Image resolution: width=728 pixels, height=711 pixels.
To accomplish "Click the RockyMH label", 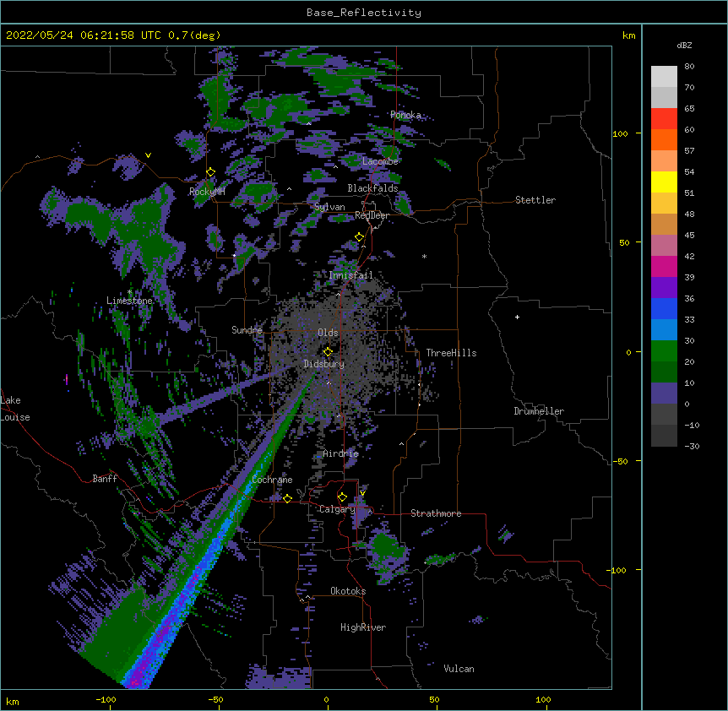I will (x=207, y=192).
